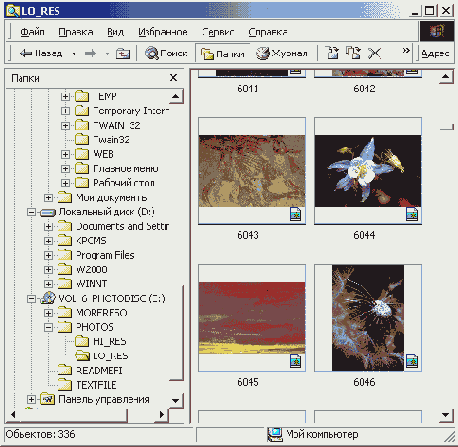The image size is (458, 447).
Task: Show more toolbar buttons chevron
Action: tap(406, 51)
